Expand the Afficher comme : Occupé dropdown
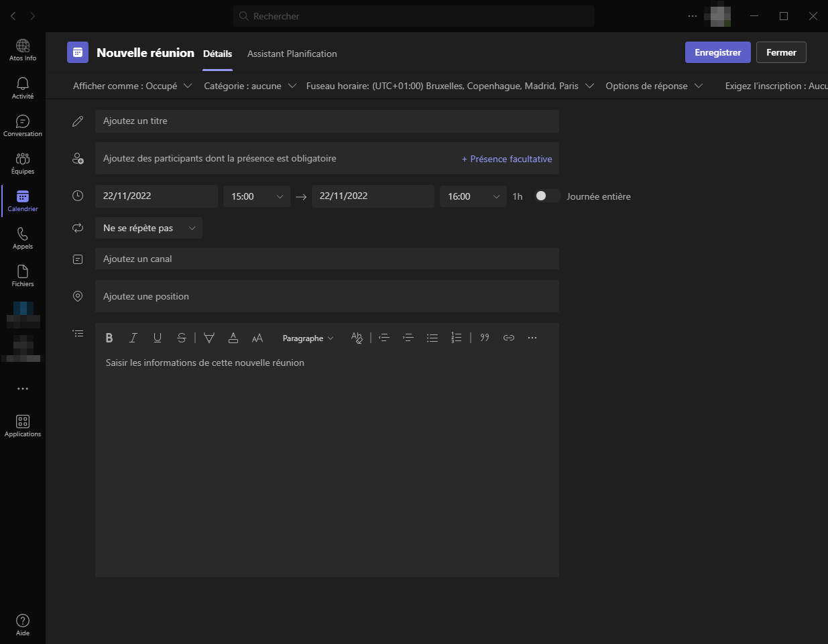 coord(132,86)
